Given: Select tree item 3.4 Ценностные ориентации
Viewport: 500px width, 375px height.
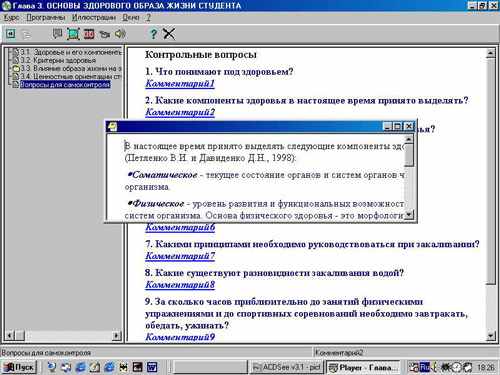Looking at the screenshot, I should (x=71, y=76).
